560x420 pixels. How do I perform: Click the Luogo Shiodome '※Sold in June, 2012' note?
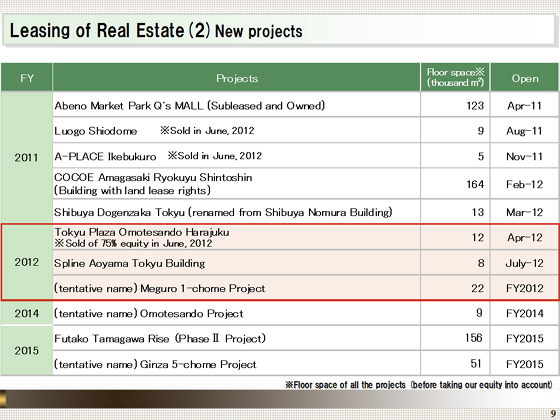tap(207, 130)
